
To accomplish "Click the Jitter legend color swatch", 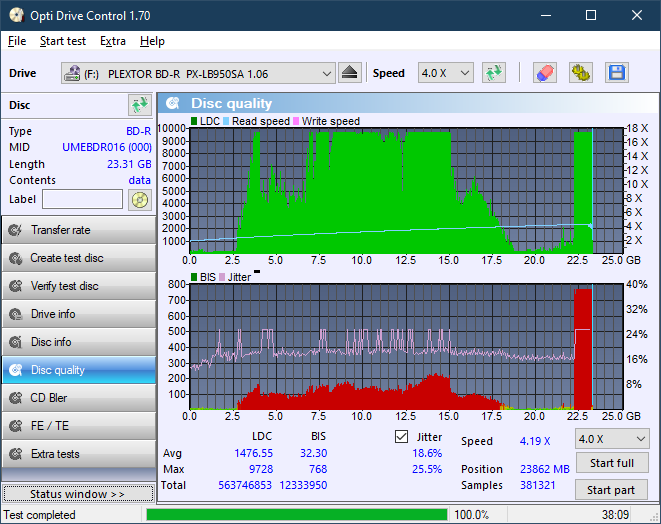I will tap(222, 277).
